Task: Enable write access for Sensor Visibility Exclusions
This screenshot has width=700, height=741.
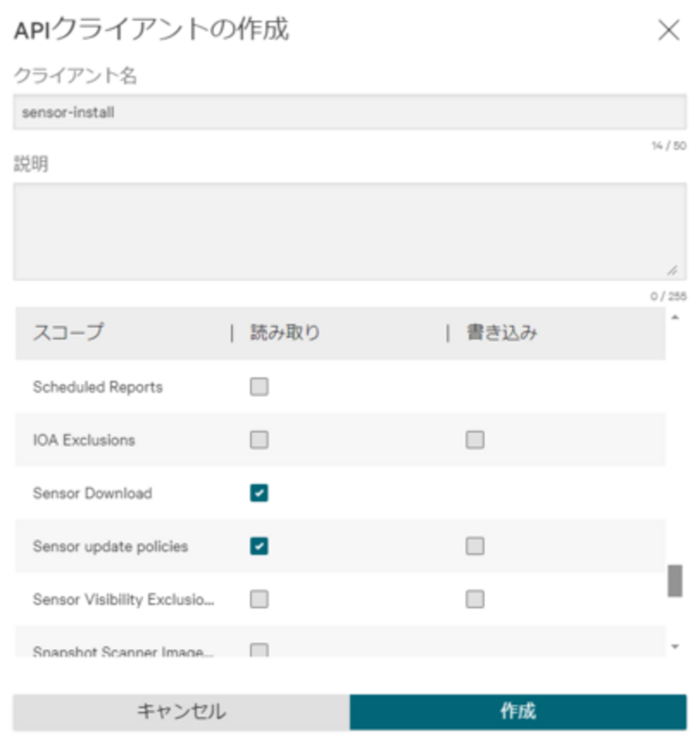Action: 474,598
